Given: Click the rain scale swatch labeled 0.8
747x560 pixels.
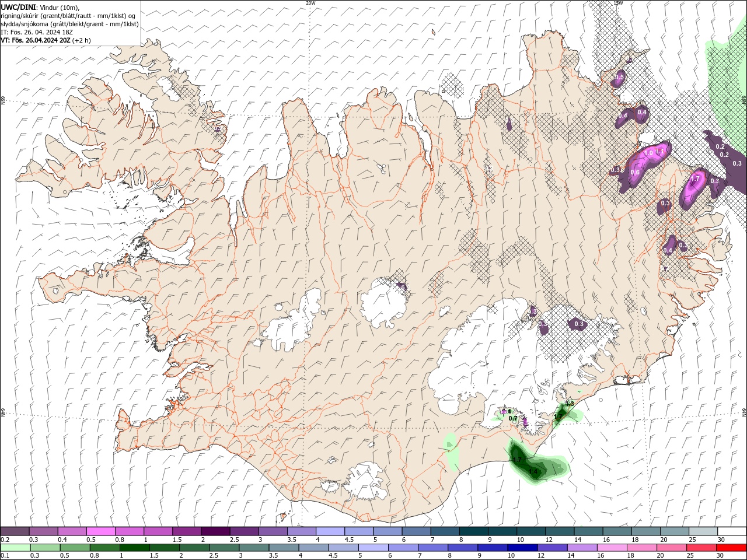Looking at the screenshot, I should [x=104, y=548].
